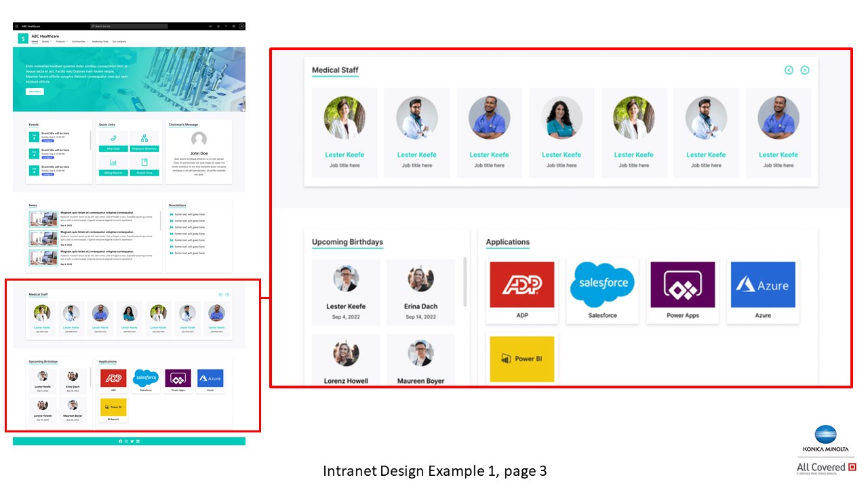868x488 pixels.
Task: Open user account avatar in top bar
Action: pyautogui.click(x=241, y=26)
